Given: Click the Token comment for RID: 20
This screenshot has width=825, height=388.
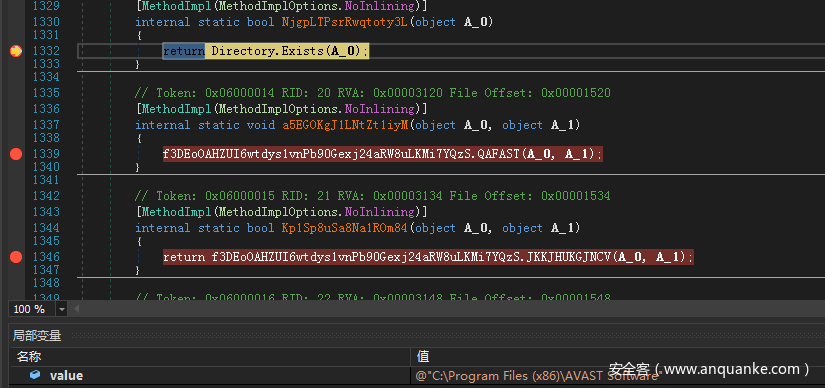Looking at the screenshot, I should (373, 93).
